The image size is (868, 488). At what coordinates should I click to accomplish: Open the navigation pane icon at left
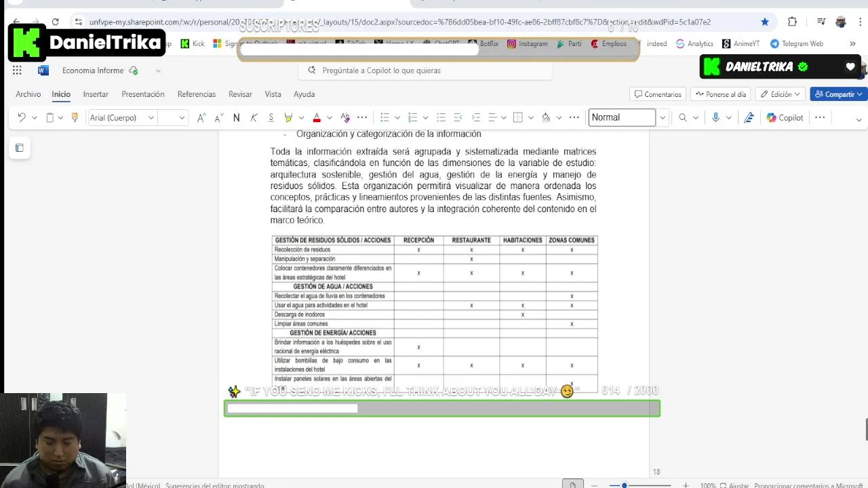19,148
